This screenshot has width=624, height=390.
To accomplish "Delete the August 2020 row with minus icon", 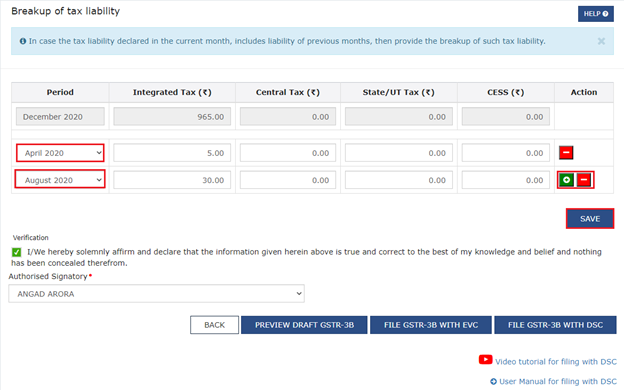I will point(584,180).
